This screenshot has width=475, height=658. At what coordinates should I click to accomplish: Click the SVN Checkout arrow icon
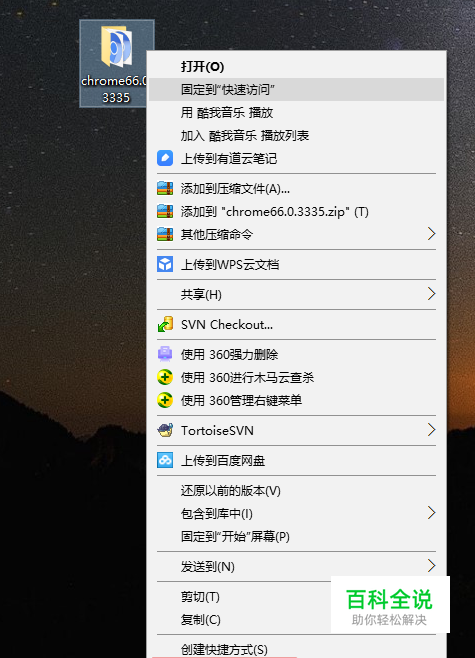165,324
